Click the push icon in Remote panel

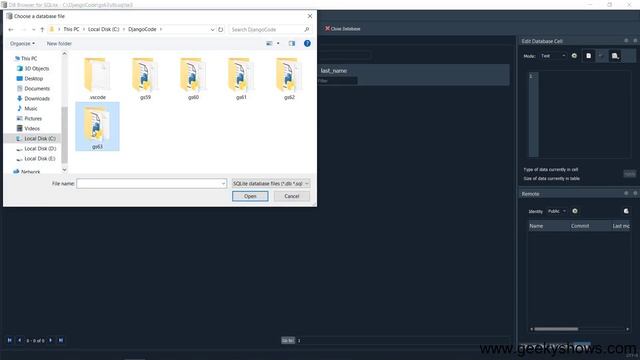pos(626,211)
